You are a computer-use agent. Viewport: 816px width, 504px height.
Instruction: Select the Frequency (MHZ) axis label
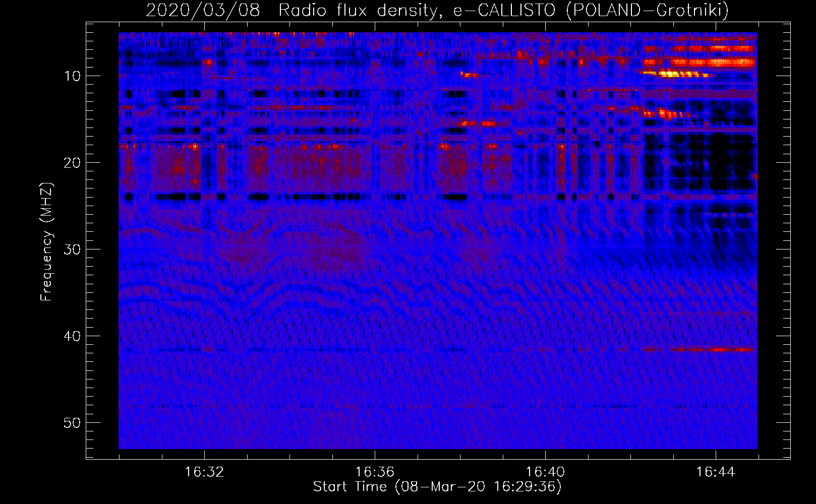46,242
